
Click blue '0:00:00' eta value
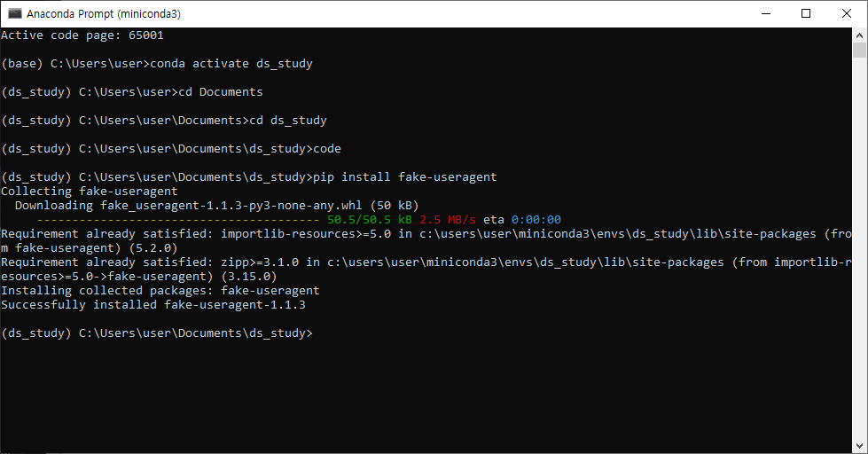tap(536, 220)
